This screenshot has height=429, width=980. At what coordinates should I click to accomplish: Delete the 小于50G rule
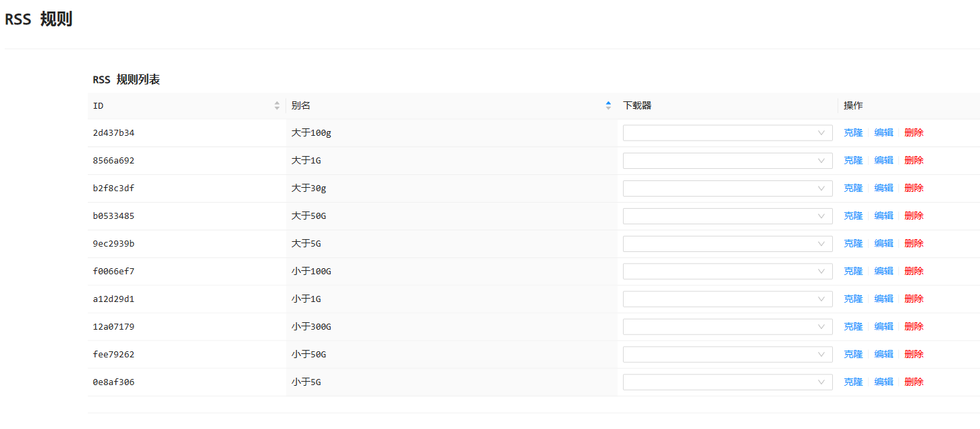point(914,355)
